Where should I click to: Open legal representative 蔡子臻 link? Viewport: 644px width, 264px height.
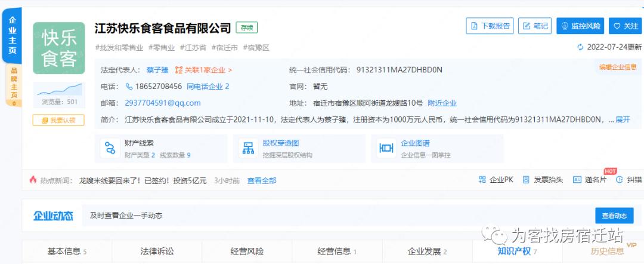pos(157,70)
